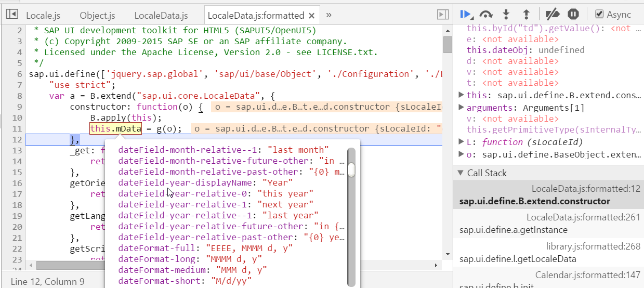This screenshot has height=288, width=644.
Task: Deactivate all breakpoints
Action: 553,14
